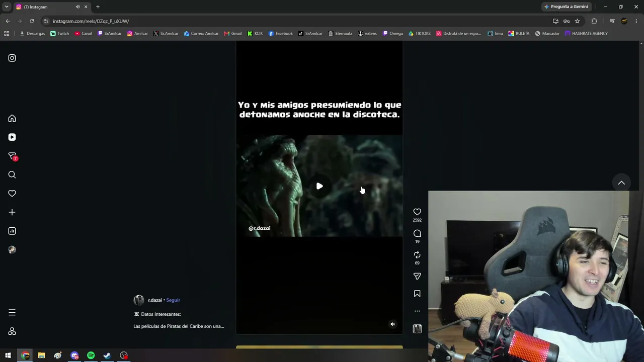Create a new post with plus icon

pyautogui.click(x=12, y=212)
